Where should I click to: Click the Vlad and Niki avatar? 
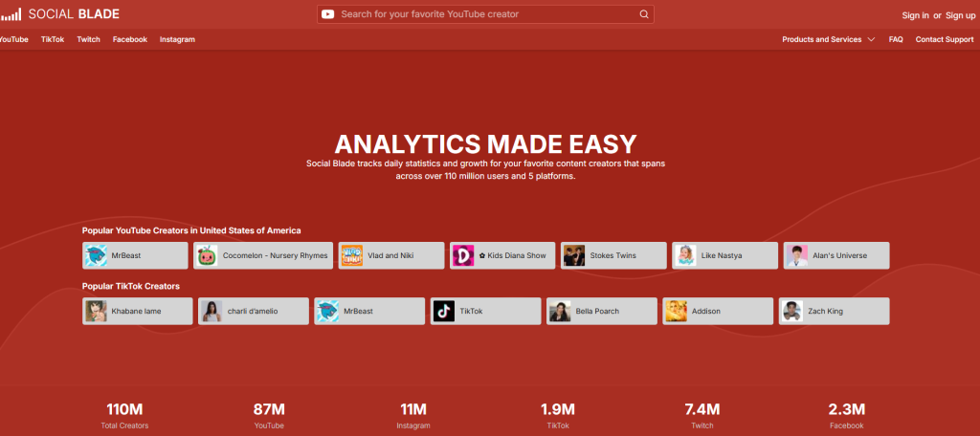[x=351, y=255]
